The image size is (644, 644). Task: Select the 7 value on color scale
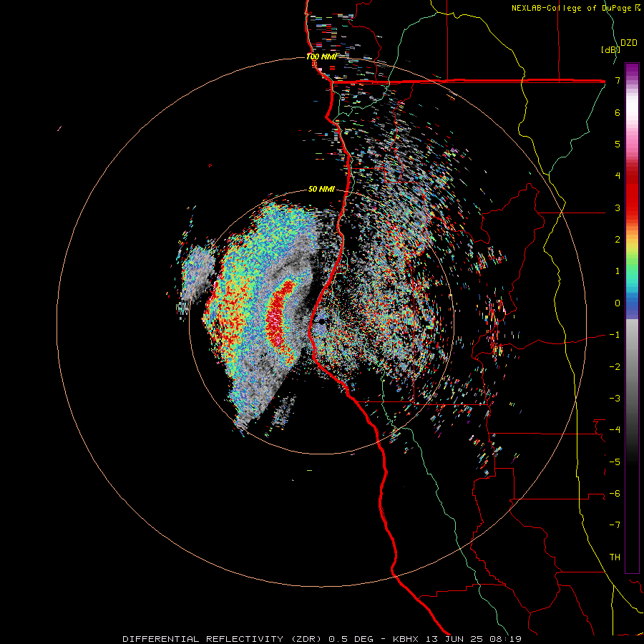(618, 80)
